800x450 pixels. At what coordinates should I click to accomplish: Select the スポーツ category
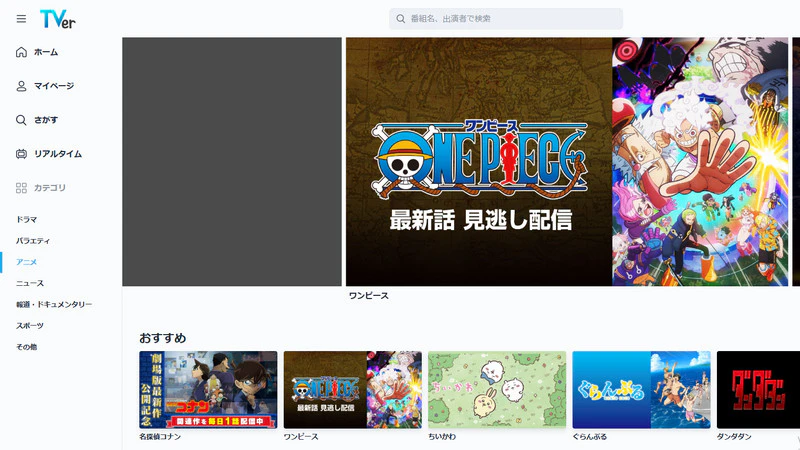point(30,326)
